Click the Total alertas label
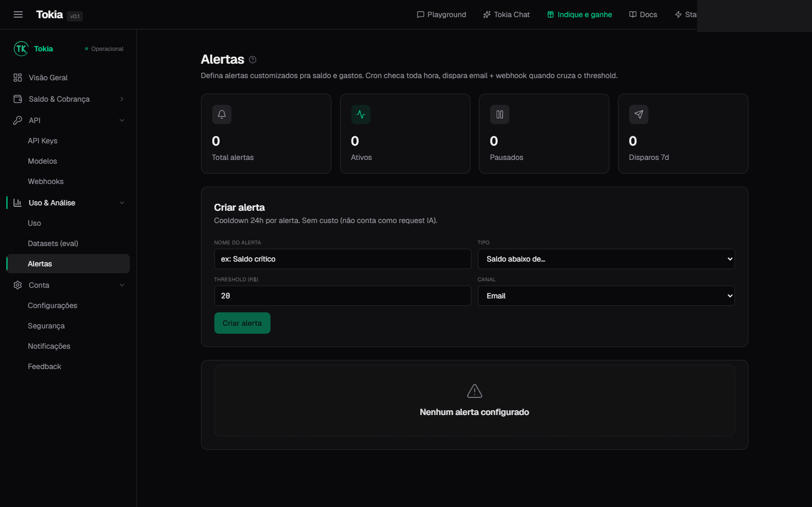 point(233,157)
